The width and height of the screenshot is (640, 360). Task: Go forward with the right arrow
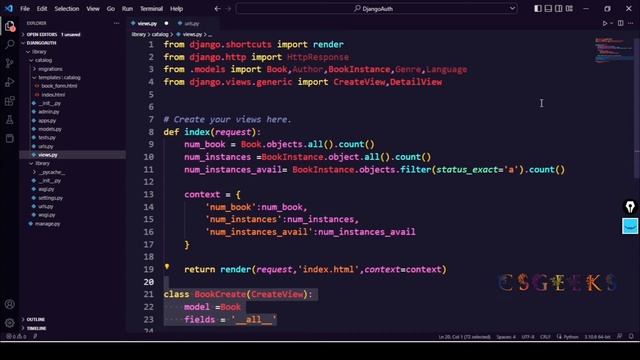coord(228,9)
